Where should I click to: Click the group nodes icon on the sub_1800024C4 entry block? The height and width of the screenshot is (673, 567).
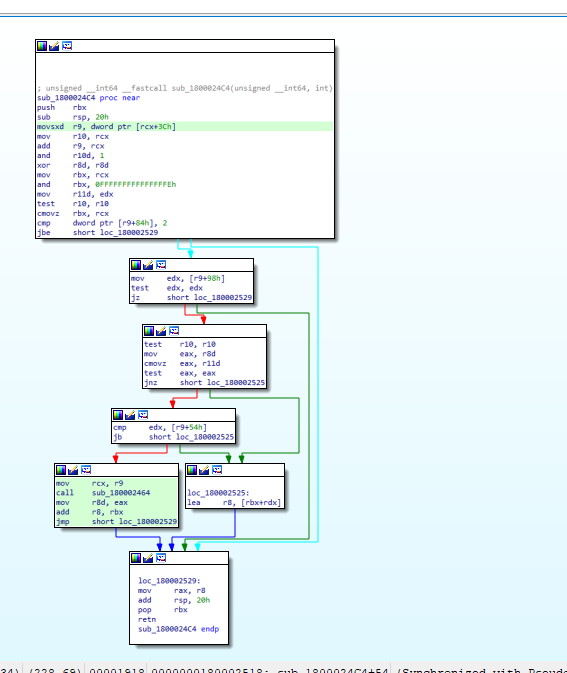[x=67, y=46]
